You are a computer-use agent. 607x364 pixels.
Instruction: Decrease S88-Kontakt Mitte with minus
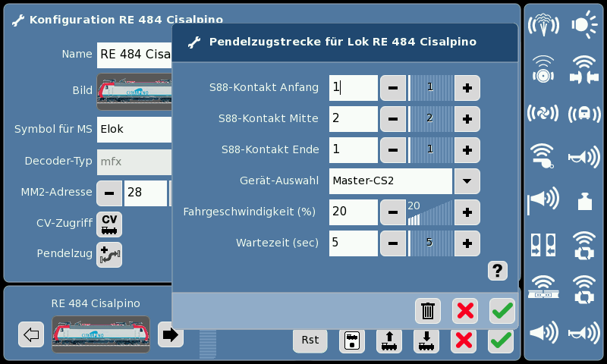point(392,119)
